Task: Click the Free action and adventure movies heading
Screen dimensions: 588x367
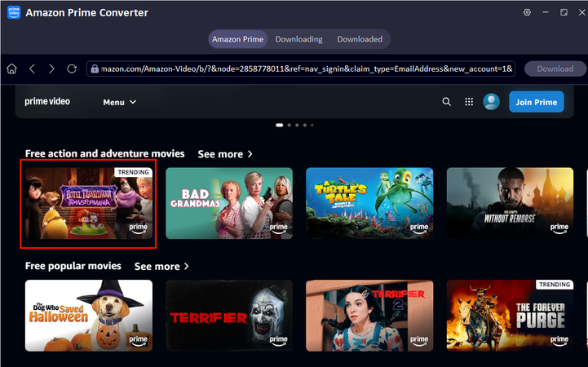Action: 105,153
